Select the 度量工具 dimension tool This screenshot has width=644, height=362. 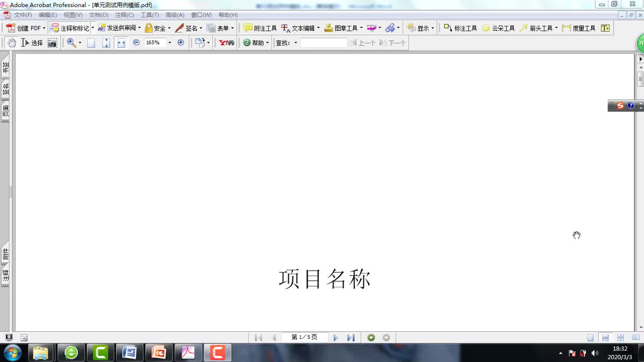coord(579,28)
